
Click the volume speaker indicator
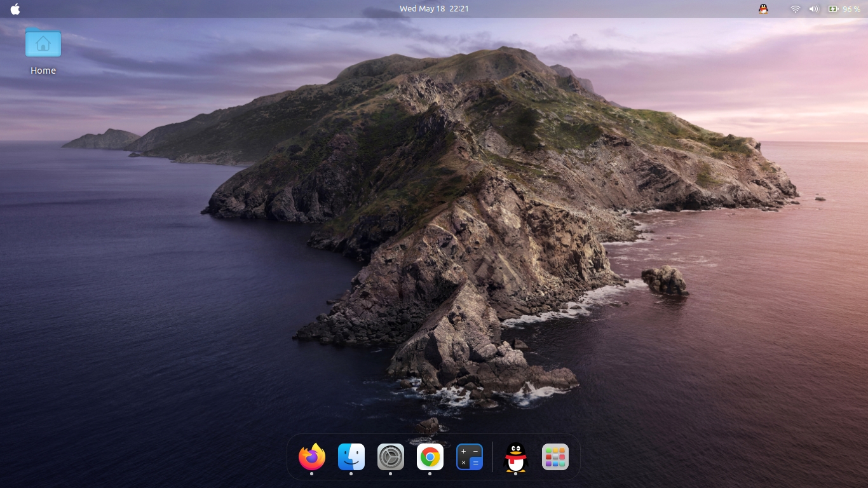(813, 9)
